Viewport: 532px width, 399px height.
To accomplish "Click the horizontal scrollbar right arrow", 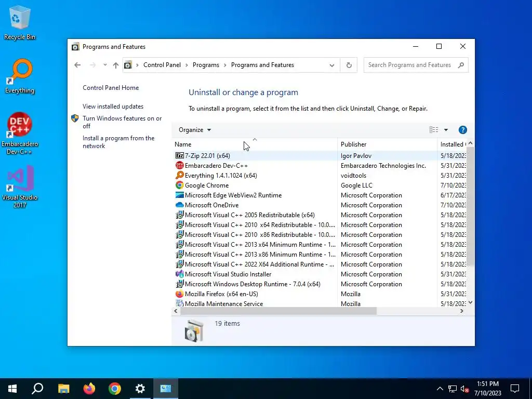I will pyautogui.click(x=462, y=311).
